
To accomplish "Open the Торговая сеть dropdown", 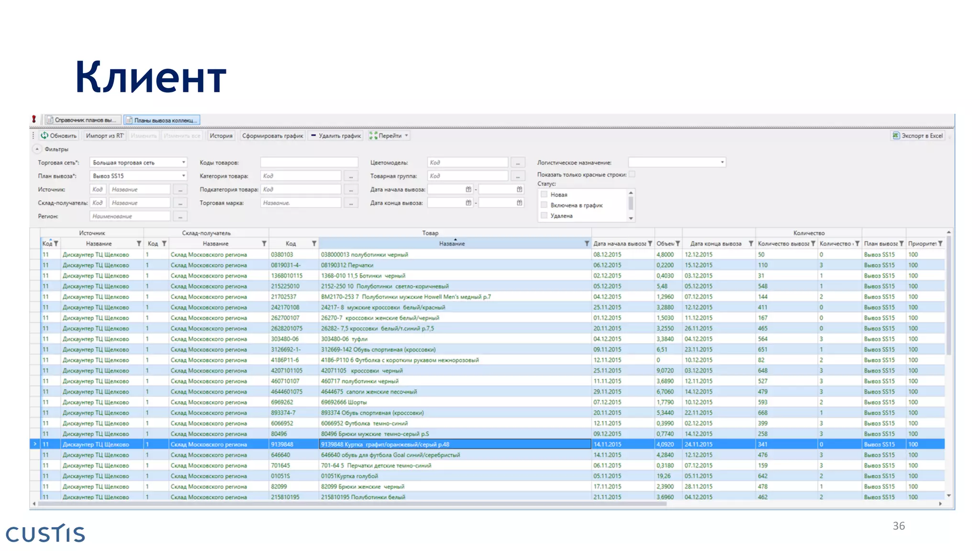I will [x=183, y=163].
